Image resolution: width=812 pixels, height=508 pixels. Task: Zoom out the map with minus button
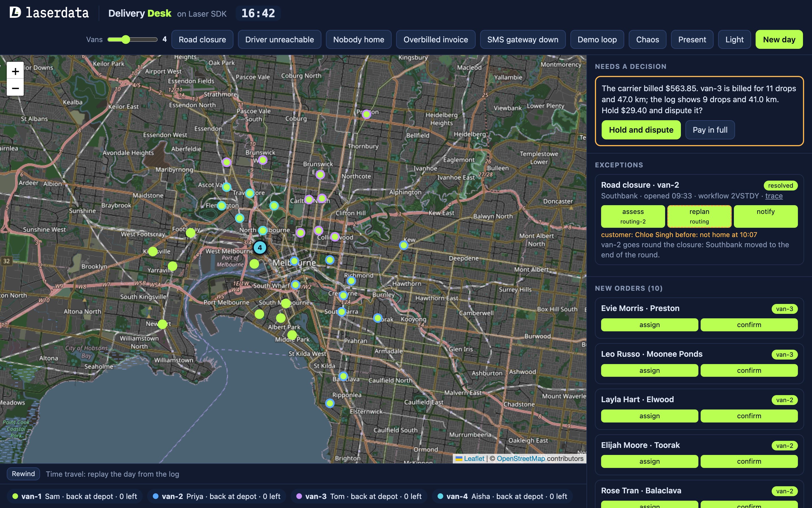(15, 88)
